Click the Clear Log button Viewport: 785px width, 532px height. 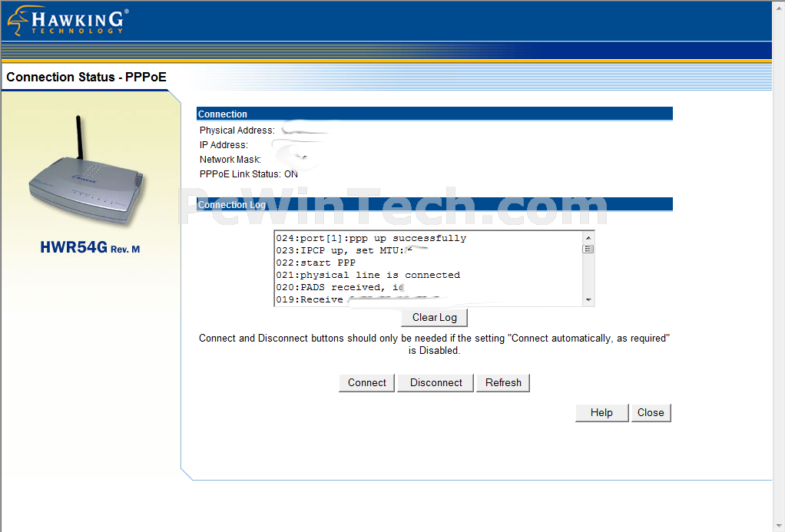click(434, 317)
